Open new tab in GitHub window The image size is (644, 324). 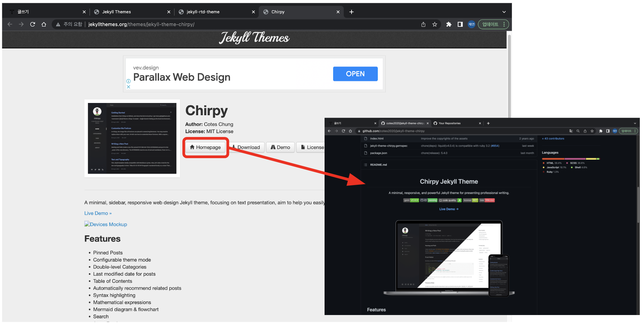pyautogui.click(x=488, y=123)
